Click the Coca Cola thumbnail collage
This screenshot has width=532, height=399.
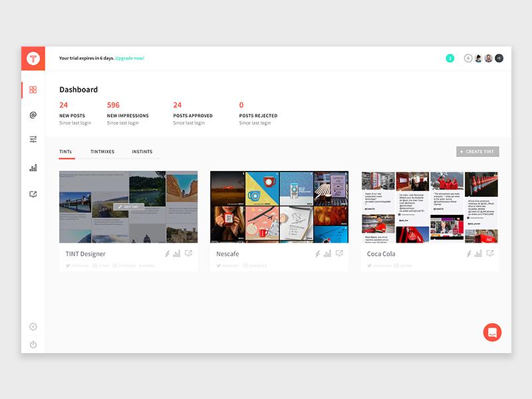pyautogui.click(x=430, y=207)
